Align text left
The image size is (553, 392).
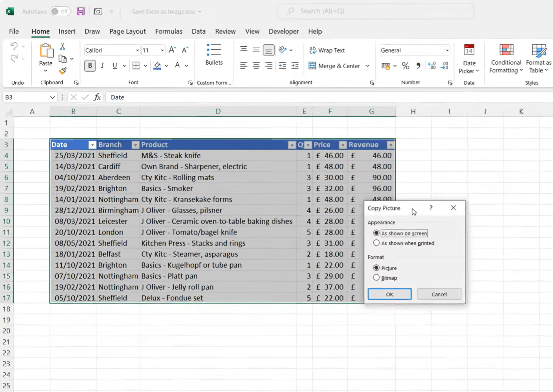pos(244,66)
